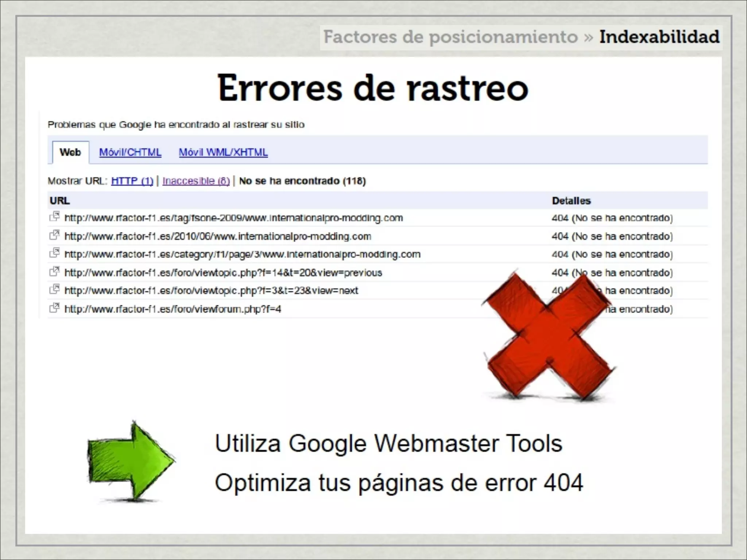The width and height of the screenshot is (747, 560).
Task: Click the big red X mark
Action: 549,336
